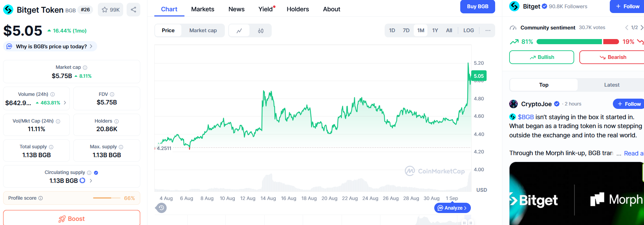Click the 5.05 current price label on chart
Screen dimensions: 644x225
point(479,76)
